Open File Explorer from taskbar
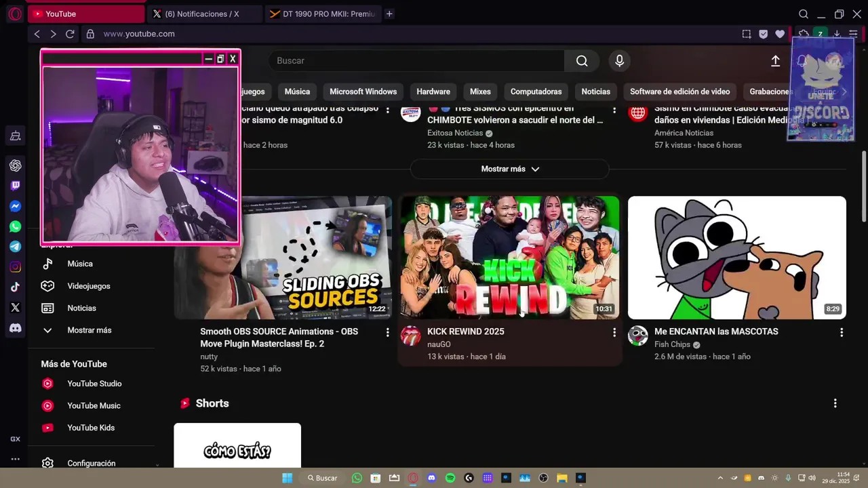Screen dimensions: 868x488 (561, 478)
